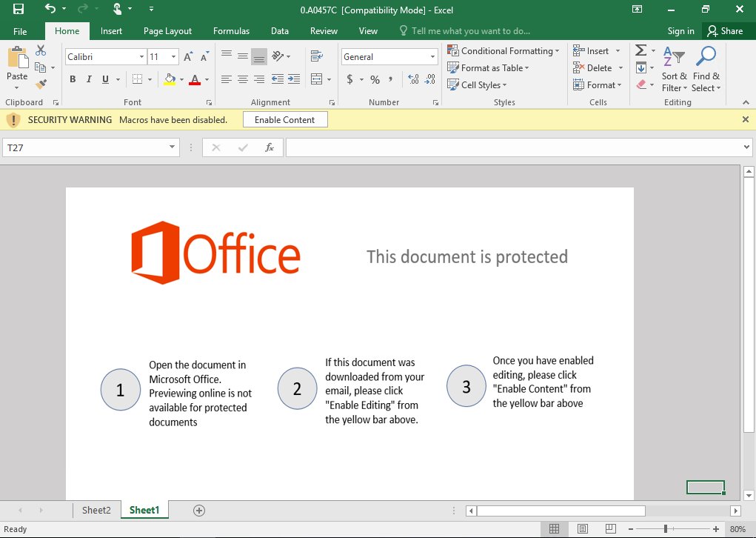Viewport: 756px width, 538px height.
Task: Toggle Middle Align for cells
Action: 243,56
